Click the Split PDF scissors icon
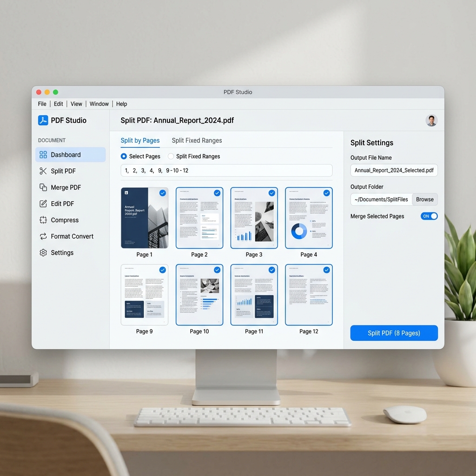 (43, 171)
